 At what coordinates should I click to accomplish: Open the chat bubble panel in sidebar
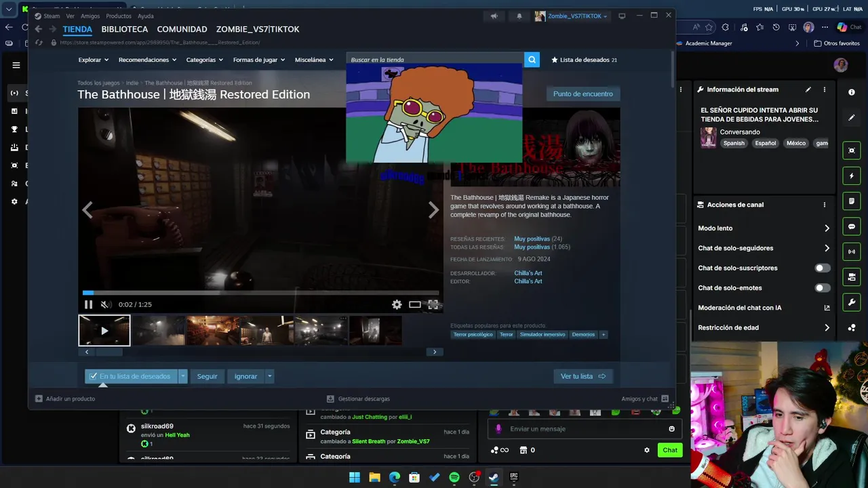[x=852, y=226]
